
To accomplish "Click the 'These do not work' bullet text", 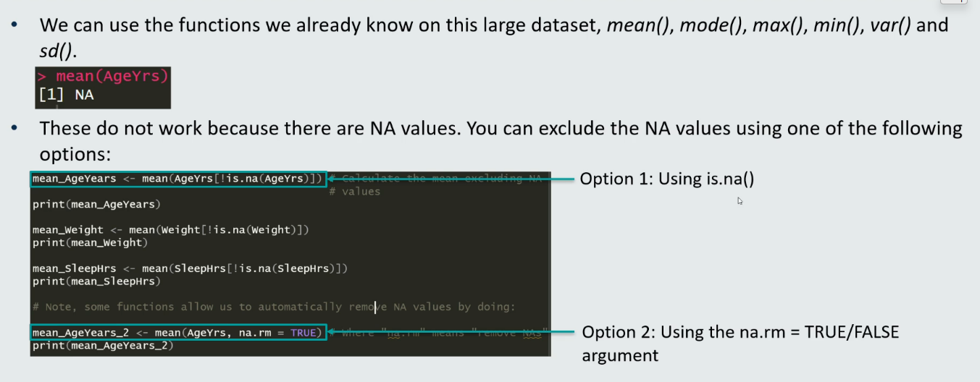I will [500, 130].
